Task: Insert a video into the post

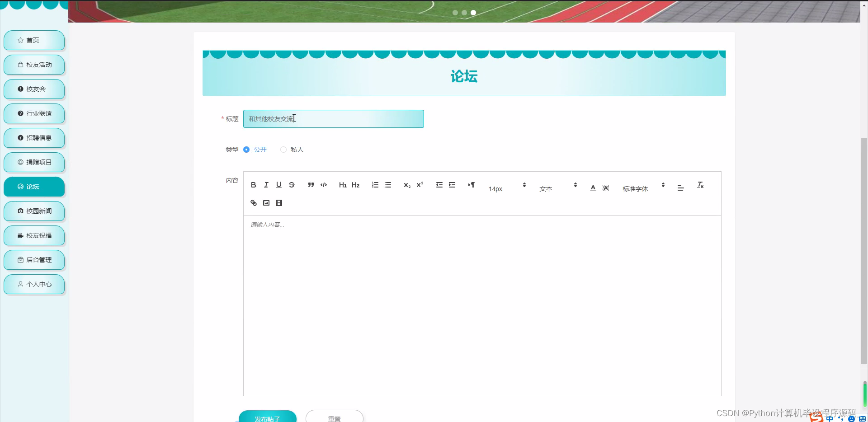Action: click(278, 203)
